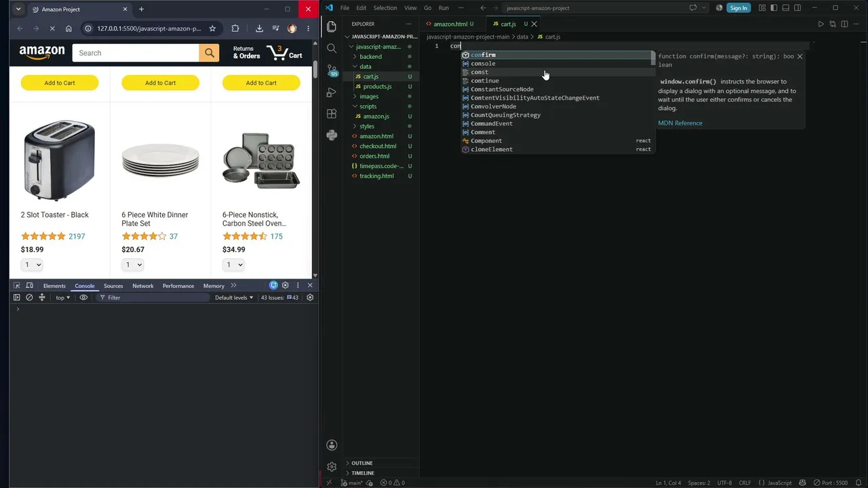The image size is (868, 488).
Task: Open the Amazon Cart icon
Action: pos(284,52)
